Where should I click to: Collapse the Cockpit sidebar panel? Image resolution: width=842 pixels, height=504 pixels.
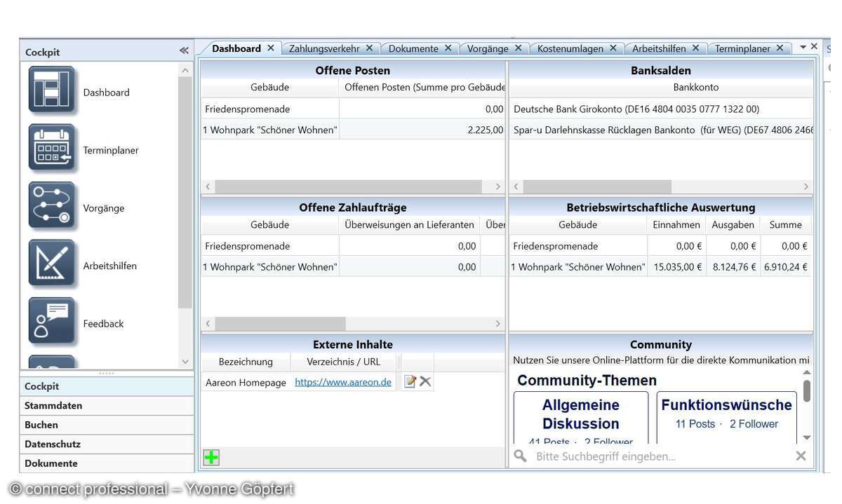pos(184,51)
